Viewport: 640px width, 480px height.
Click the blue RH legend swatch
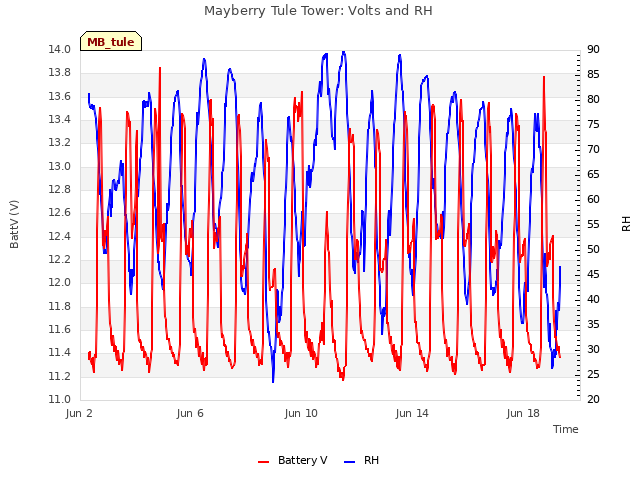[350, 462]
